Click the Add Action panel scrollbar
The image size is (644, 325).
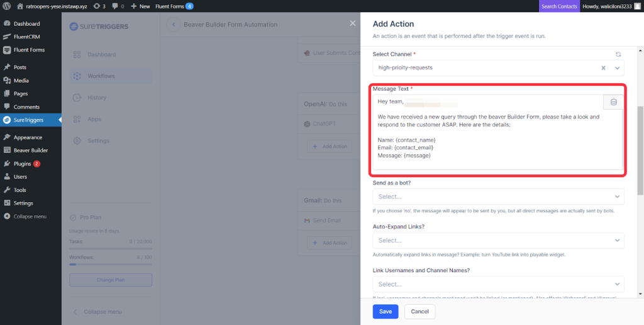coord(640,151)
